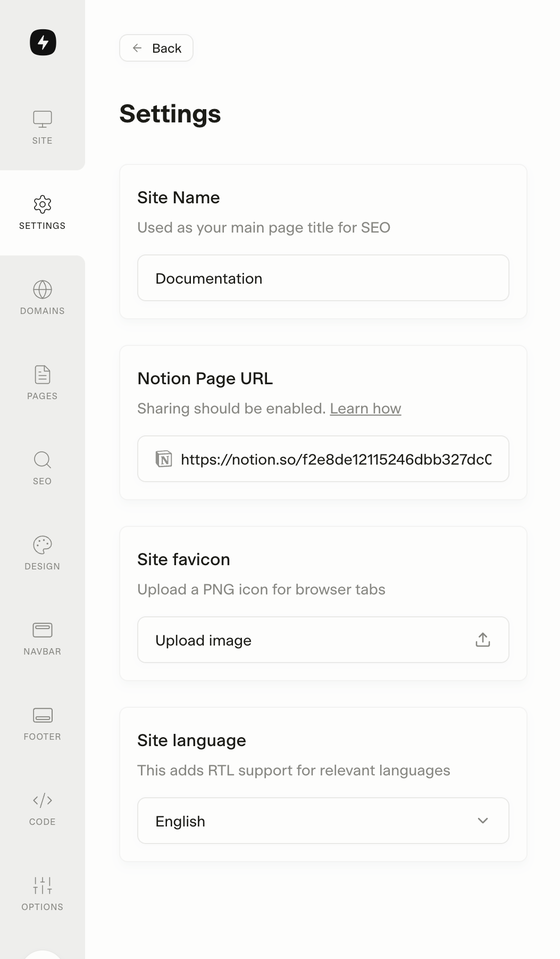This screenshot has width=560, height=959.
Task: Expand the Site language chevron
Action: point(482,821)
